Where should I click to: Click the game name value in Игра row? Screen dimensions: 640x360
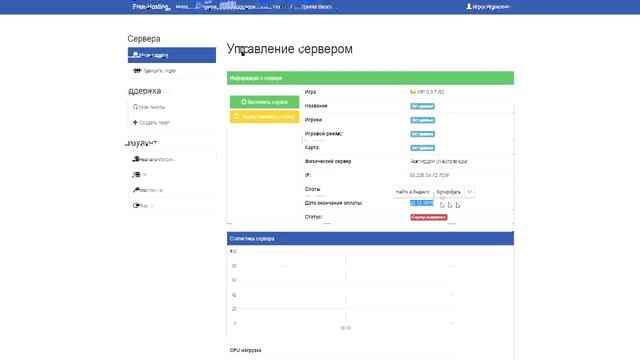(x=427, y=92)
